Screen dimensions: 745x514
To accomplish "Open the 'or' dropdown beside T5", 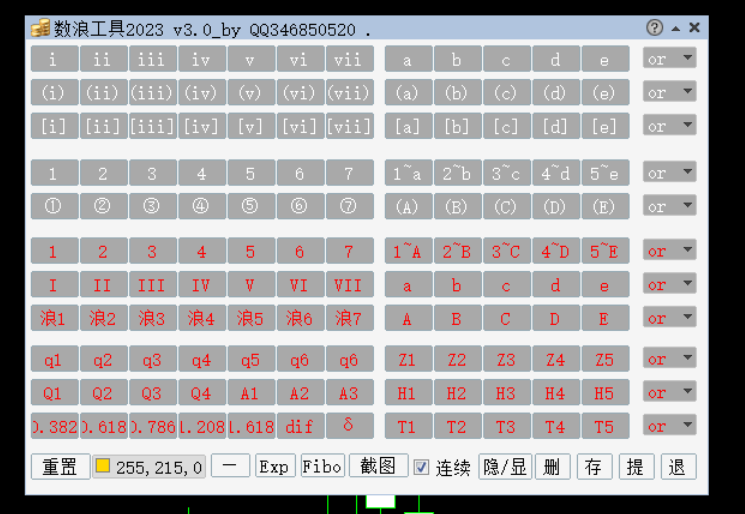I will point(669,426).
